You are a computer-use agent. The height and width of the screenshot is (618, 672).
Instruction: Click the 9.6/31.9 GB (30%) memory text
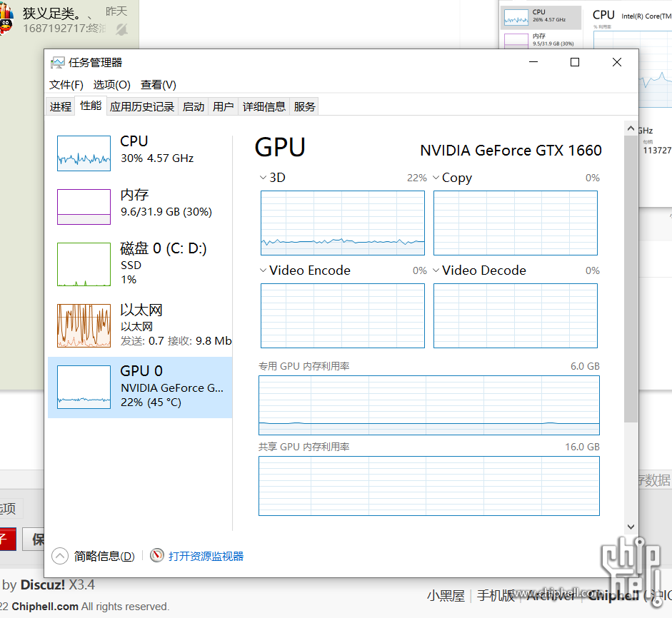point(166,211)
